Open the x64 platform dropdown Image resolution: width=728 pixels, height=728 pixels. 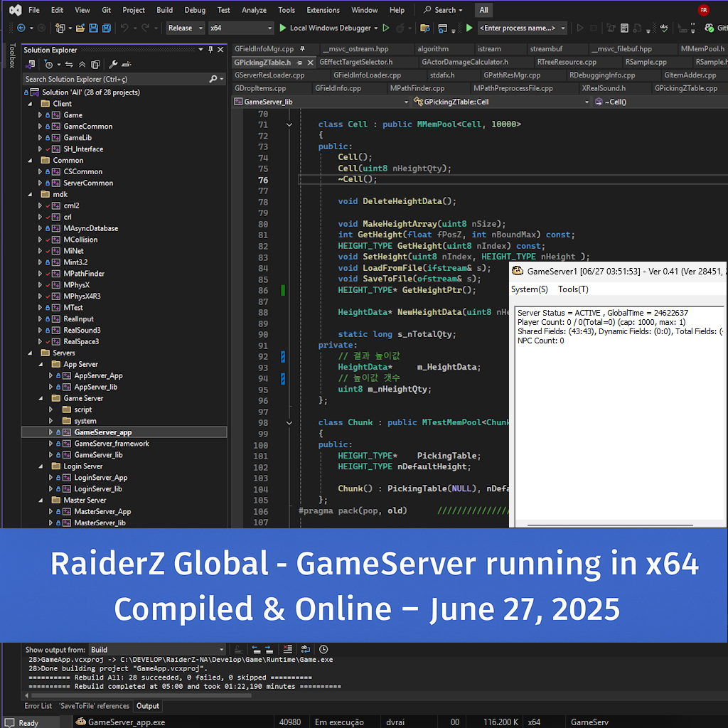[x=241, y=28]
